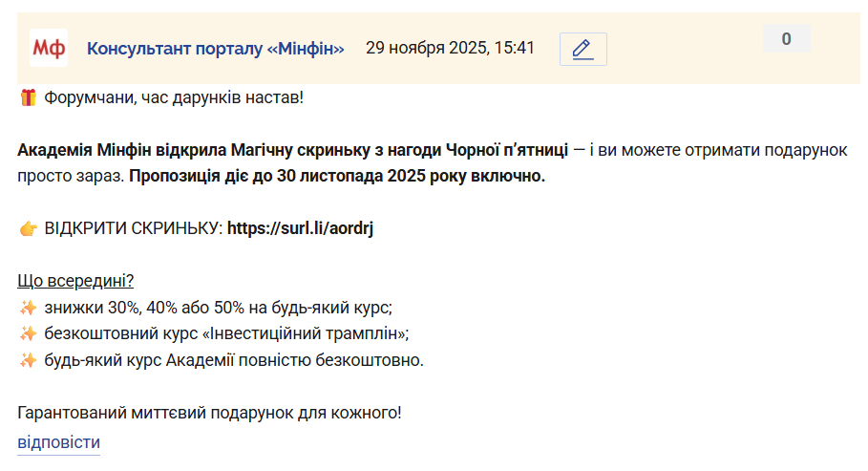Click the post timestamp 29 ноября 2025
Screen dimensions: 868x471
pos(450,48)
